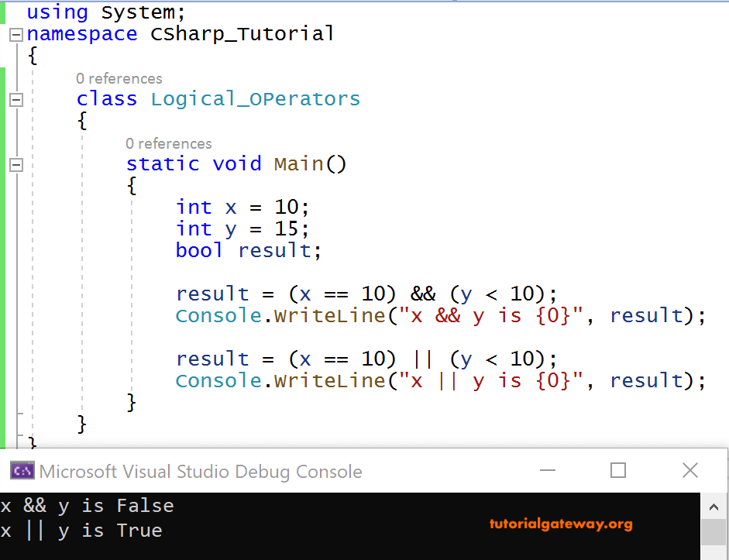Screen dimensions: 729x560
Task: Select the x && y is False output line
Action: (x=85, y=505)
